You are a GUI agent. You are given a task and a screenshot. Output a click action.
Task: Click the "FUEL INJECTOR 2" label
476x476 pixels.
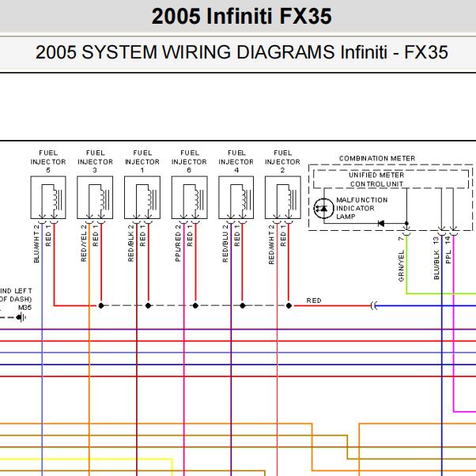coord(282,161)
